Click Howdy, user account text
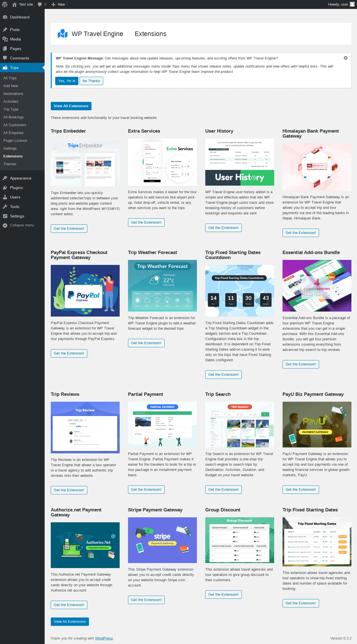This screenshot has height=644, width=357. click(338, 4)
